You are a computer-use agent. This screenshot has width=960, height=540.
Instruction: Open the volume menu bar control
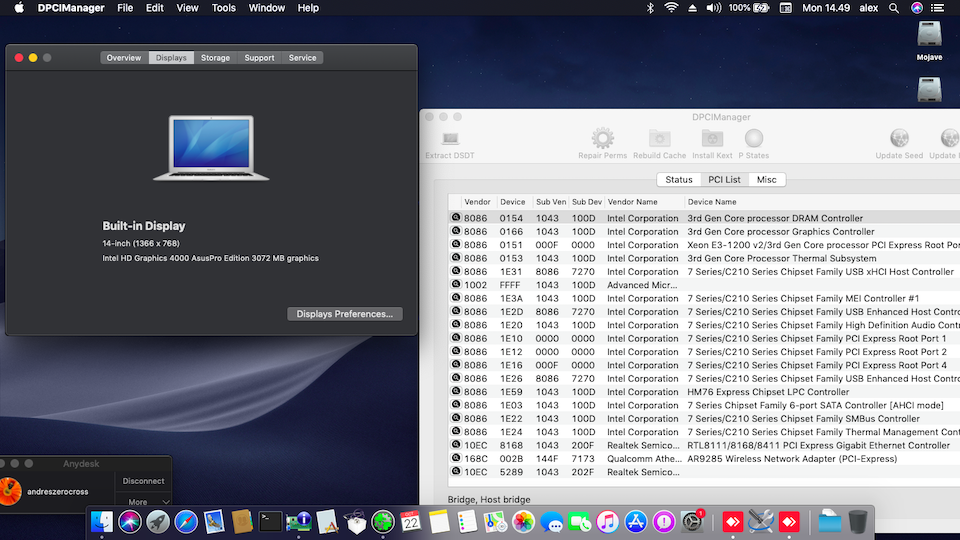(x=714, y=8)
